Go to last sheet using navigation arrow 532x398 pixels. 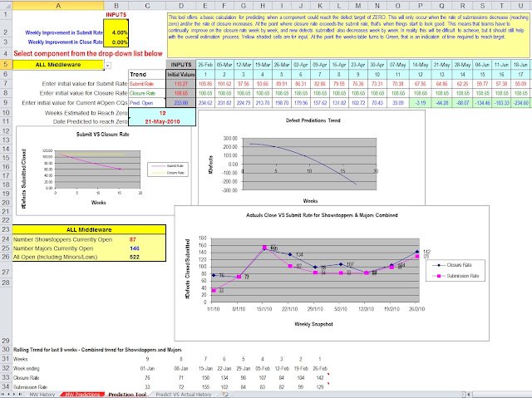[x=20, y=395]
